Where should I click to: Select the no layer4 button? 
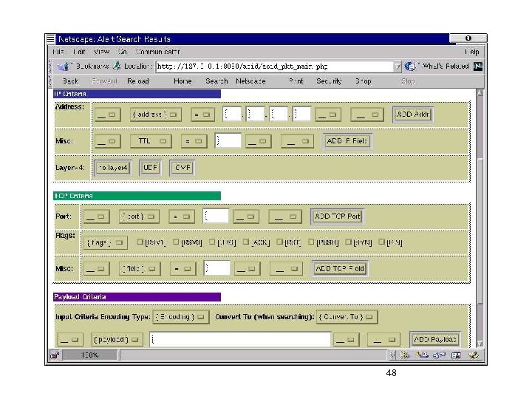(113, 168)
